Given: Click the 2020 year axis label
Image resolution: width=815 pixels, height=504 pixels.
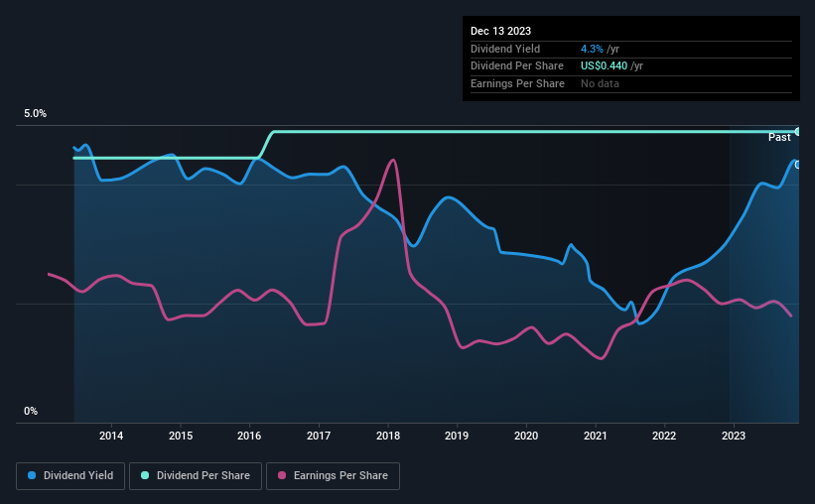Looking at the screenshot, I should point(526,436).
